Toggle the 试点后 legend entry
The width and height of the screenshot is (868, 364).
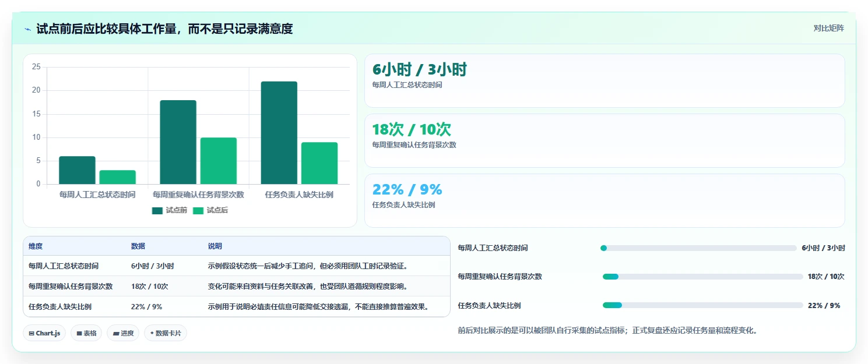pyautogui.click(x=210, y=210)
